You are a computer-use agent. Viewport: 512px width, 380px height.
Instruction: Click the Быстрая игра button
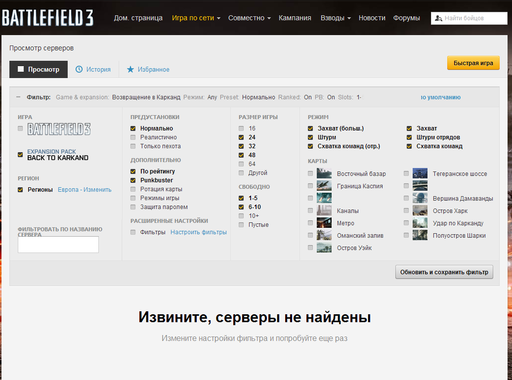pos(473,63)
